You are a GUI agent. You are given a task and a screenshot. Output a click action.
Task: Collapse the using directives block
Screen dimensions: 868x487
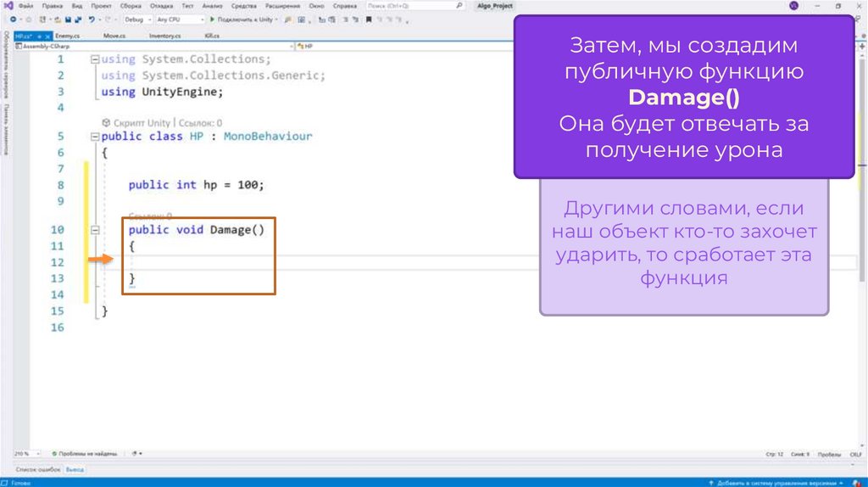(95, 59)
